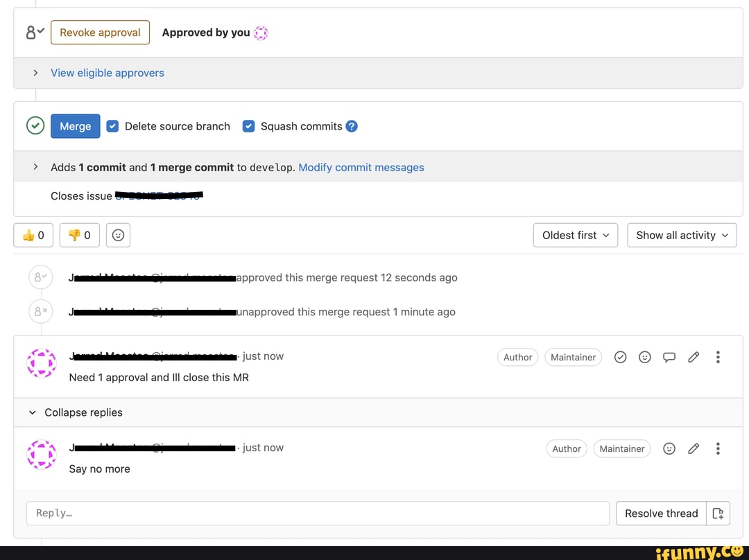This screenshot has height=560, width=749.
Task: Edit the 'Need 1 approval' comment
Action: [x=694, y=357]
